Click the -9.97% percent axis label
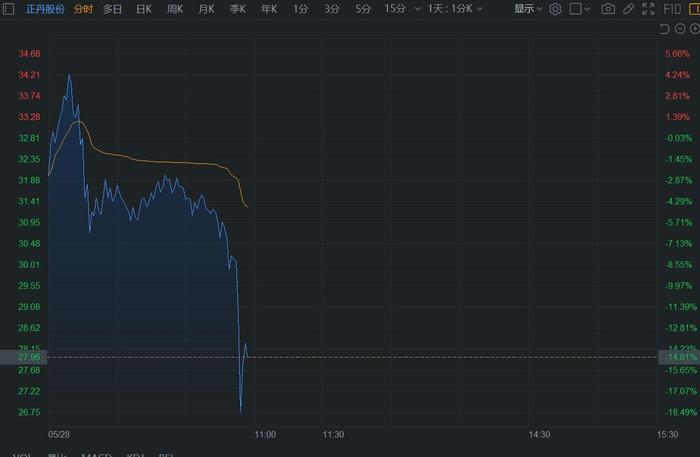Image resolution: width=700 pixels, height=457 pixels. 679,285
